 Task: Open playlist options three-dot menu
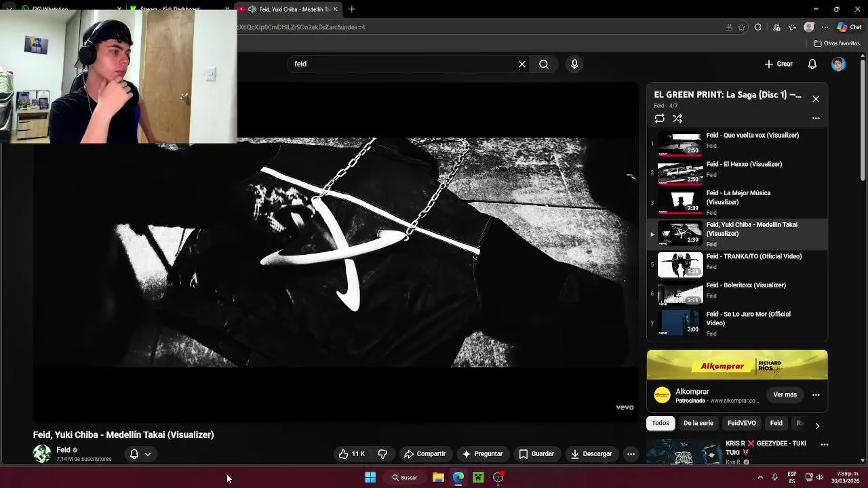coord(816,118)
